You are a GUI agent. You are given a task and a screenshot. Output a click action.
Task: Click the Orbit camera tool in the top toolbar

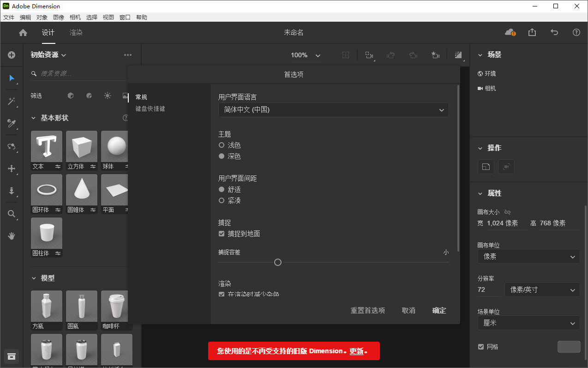[x=369, y=55]
